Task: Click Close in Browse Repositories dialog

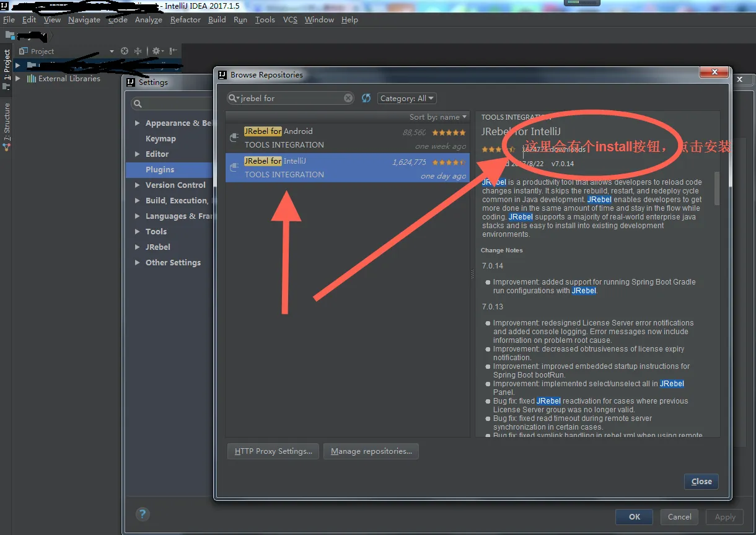Action: 701,482
